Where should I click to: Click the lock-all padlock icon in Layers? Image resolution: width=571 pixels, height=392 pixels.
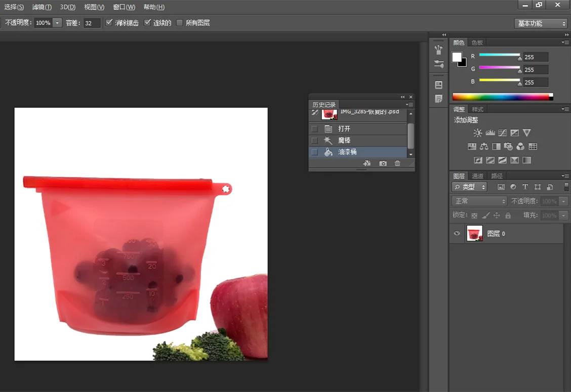(508, 215)
